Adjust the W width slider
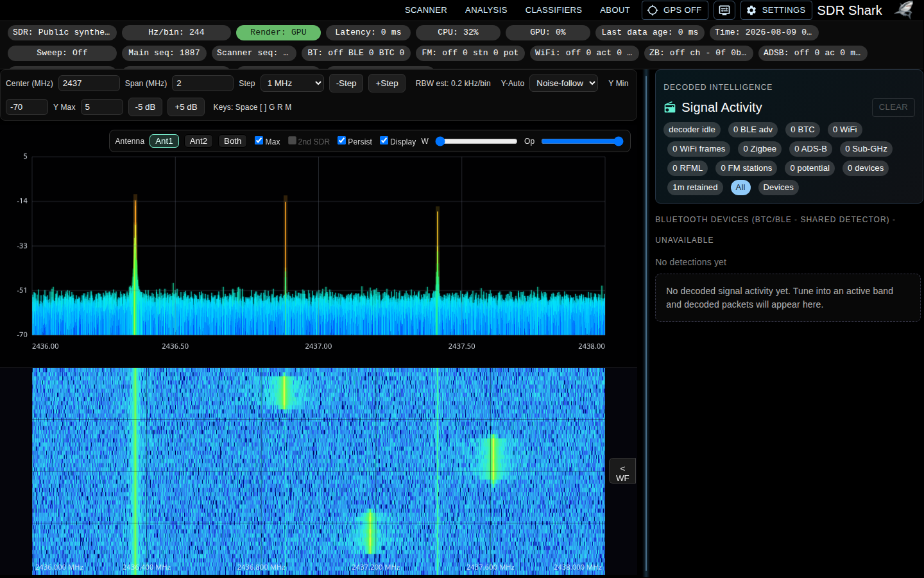The width and height of the screenshot is (924, 578). point(476,141)
